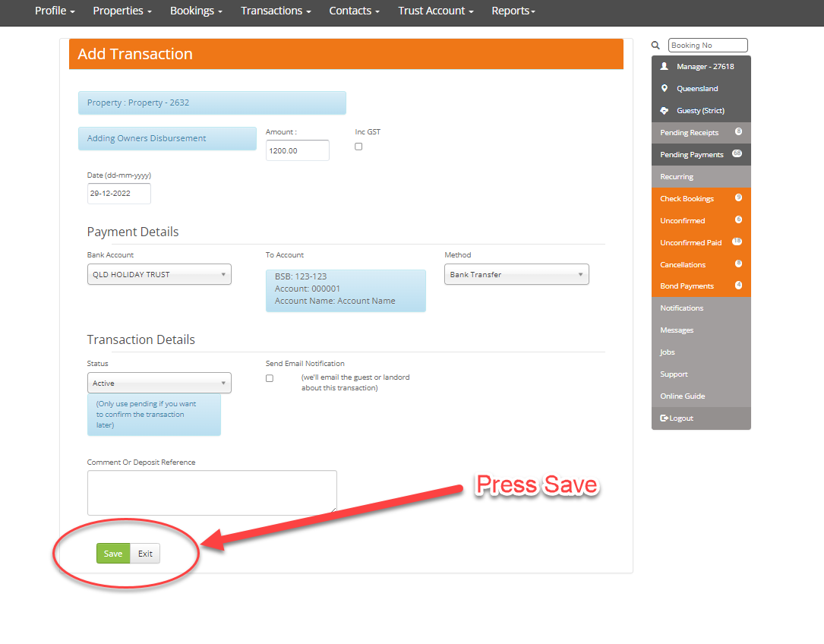Click the Exit button
Screen dimensions: 824x644
[x=145, y=554]
